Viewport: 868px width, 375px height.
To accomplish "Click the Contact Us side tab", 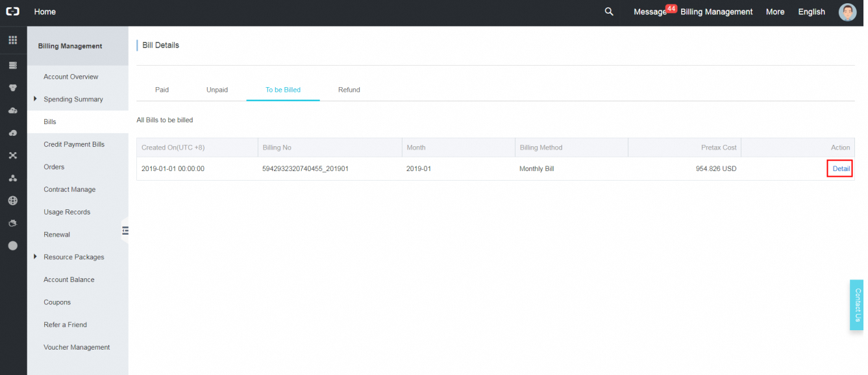I will pos(857,305).
